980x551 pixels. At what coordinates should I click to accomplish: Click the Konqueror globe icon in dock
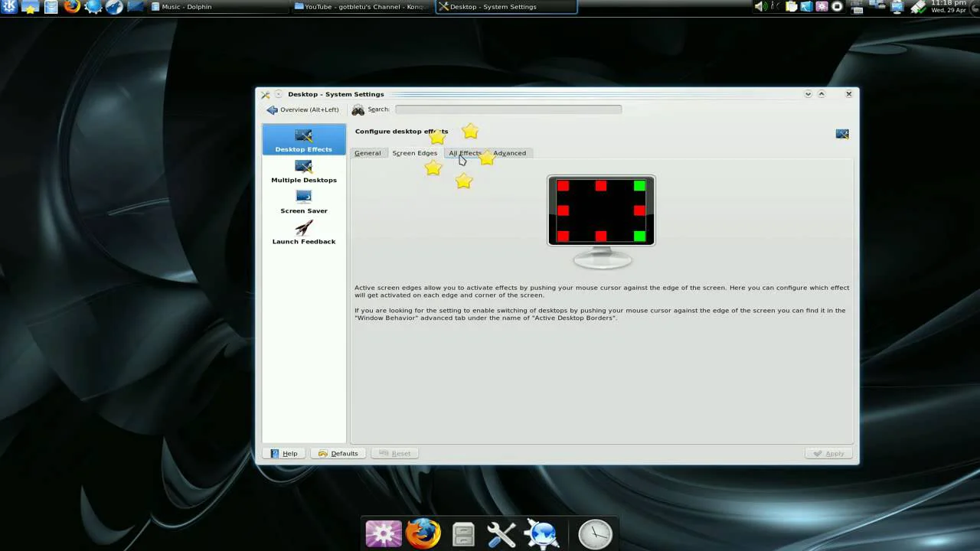[542, 533]
